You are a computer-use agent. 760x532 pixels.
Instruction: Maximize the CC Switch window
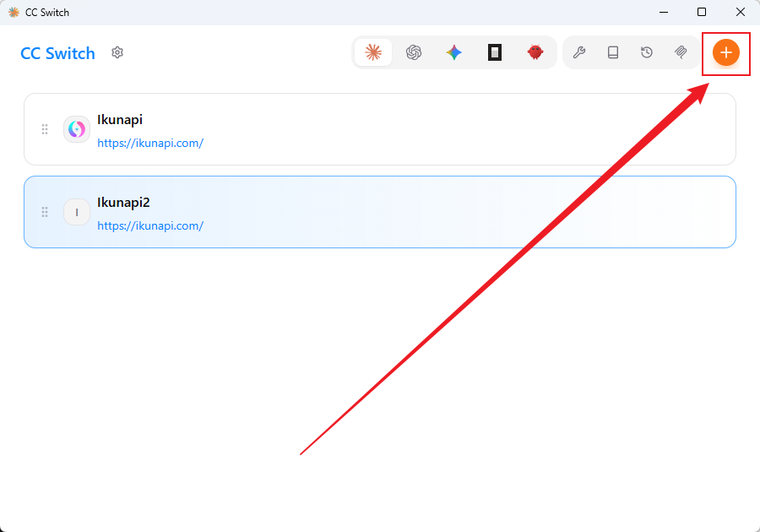[702, 12]
